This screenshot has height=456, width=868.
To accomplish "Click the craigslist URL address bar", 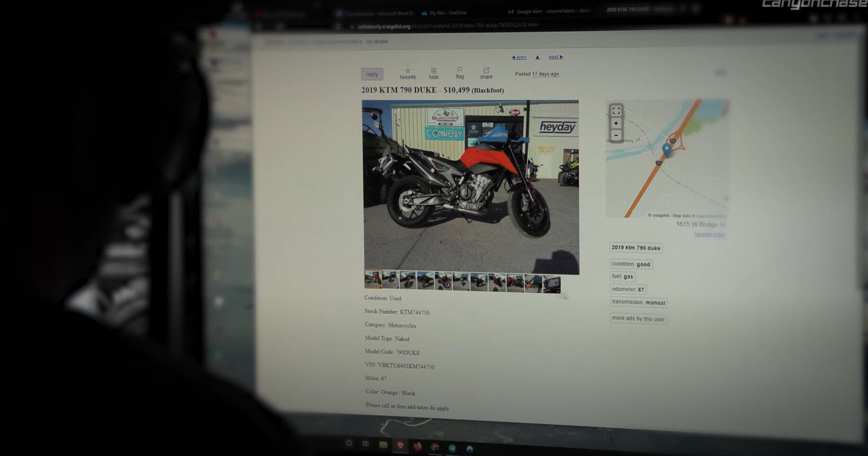I will [448, 26].
